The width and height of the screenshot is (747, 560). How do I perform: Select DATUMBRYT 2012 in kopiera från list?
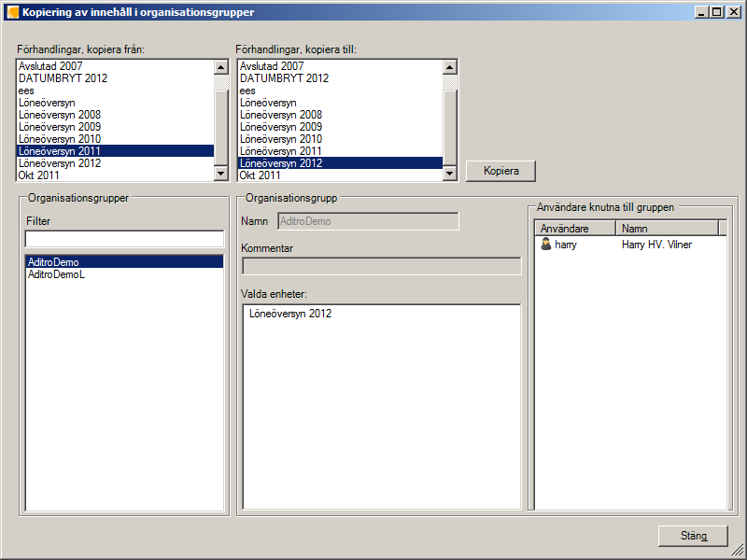pyautogui.click(x=115, y=78)
